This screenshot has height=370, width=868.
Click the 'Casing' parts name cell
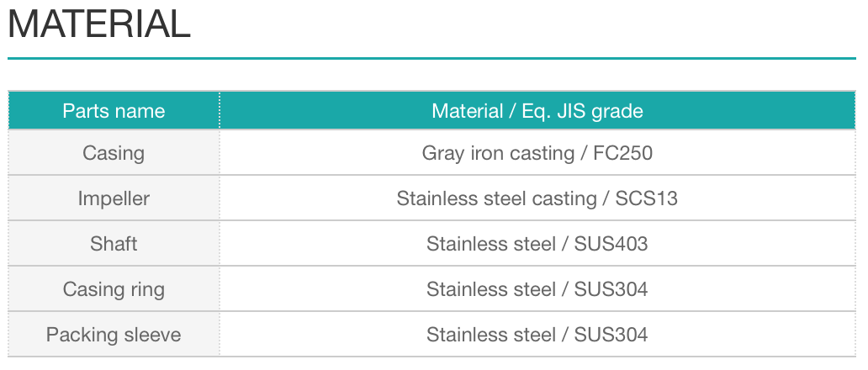114,153
